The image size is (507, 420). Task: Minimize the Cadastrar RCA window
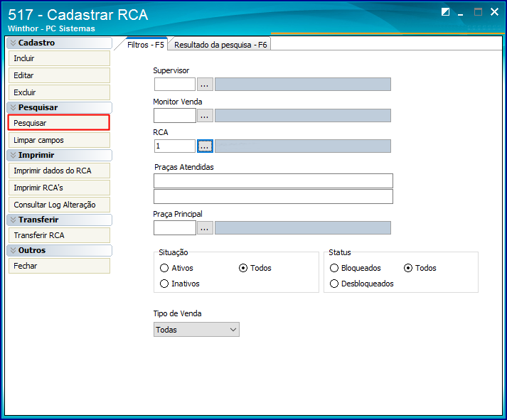pyautogui.click(x=461, y=14)
